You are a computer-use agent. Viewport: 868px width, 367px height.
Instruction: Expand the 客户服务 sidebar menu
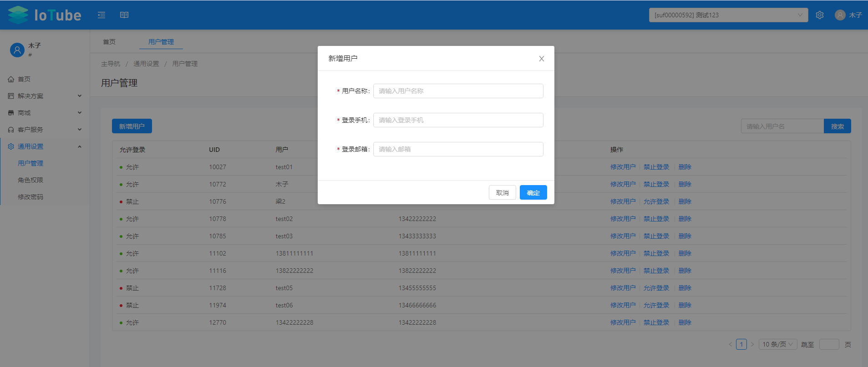point(45,130)
